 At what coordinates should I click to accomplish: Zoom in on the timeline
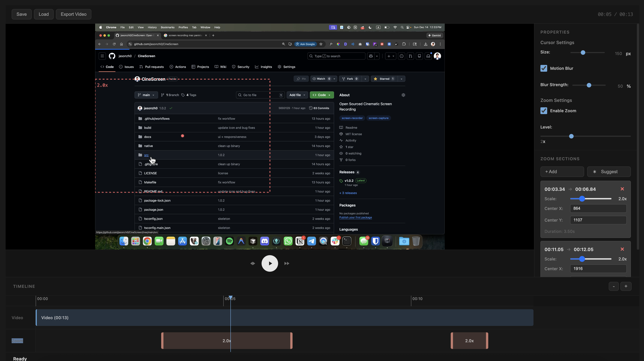click(x=626, y=286)
